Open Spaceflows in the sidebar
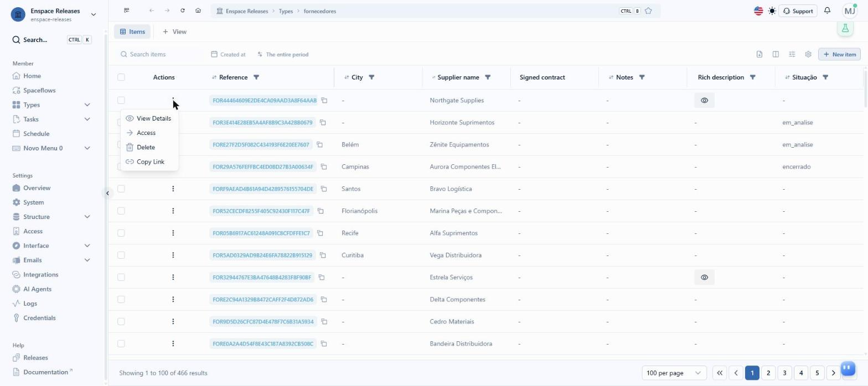 click(39, 90)
